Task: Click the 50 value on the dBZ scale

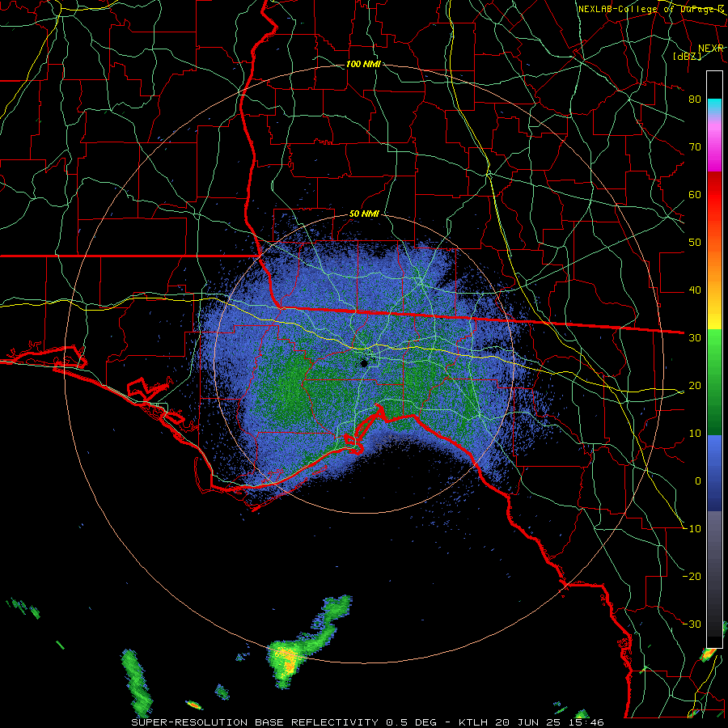Action: pyautogui.click(x=695, y=243)
